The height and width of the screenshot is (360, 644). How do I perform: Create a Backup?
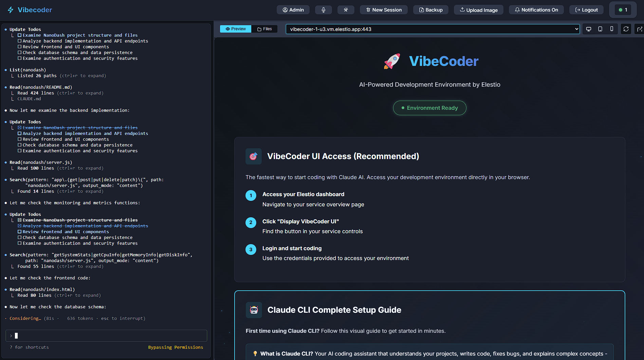[430, 10]
